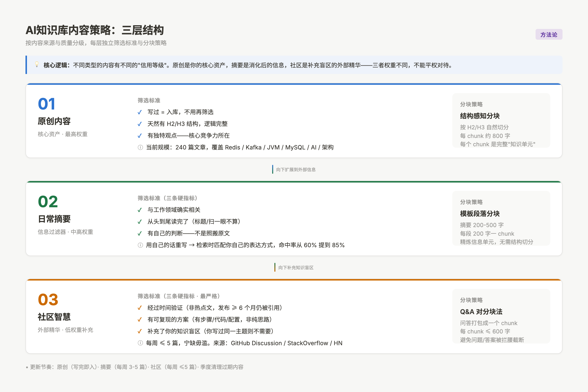The image size is (588, 392).
Task: Click the lightbulb icon before 核心逻辑
Action: (x=37, y=65)
